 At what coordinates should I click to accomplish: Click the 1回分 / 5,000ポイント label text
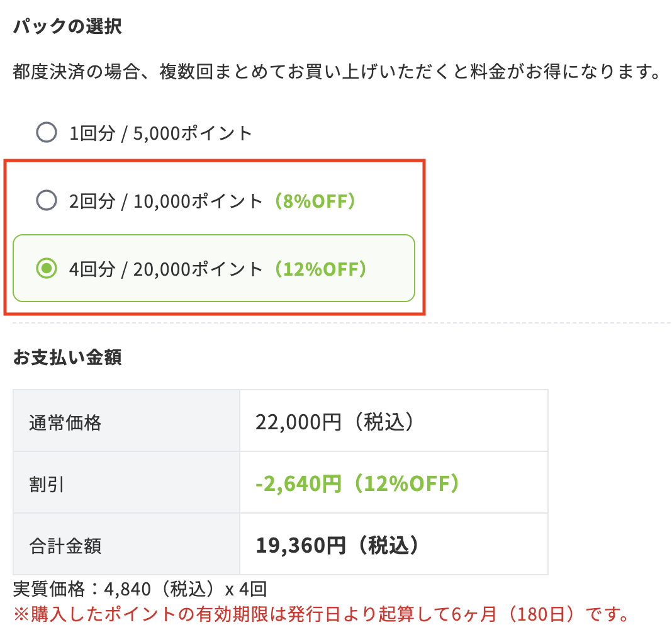pyautogui.click(x=161, y=133)
